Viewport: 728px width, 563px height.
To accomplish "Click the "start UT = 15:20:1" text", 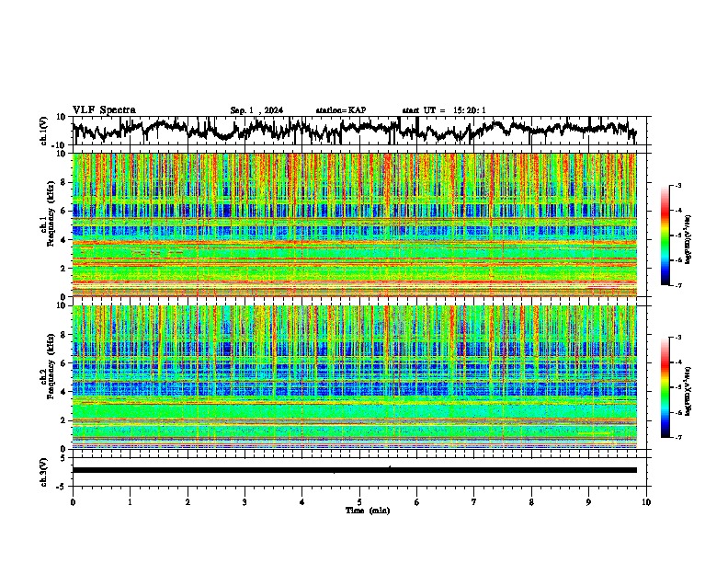I will pos(444,110).
